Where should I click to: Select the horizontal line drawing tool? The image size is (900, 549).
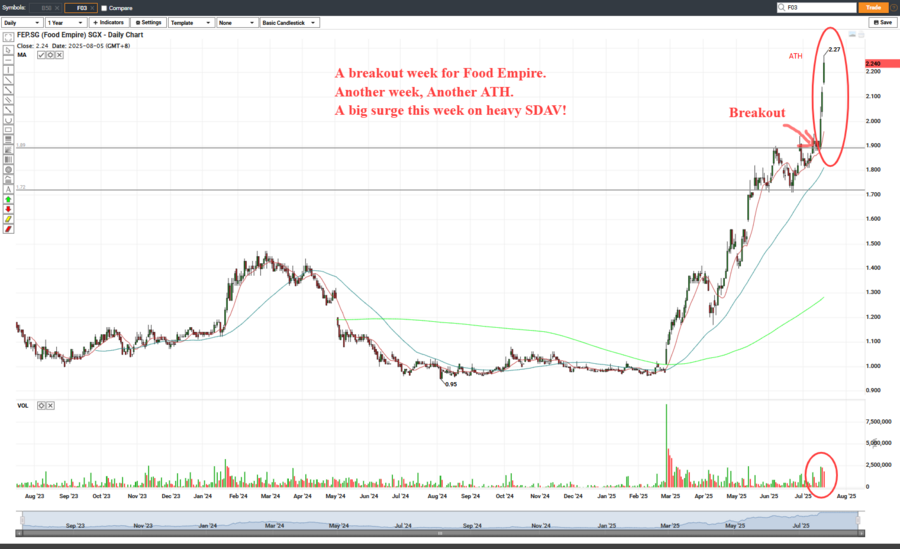(8, 60)
